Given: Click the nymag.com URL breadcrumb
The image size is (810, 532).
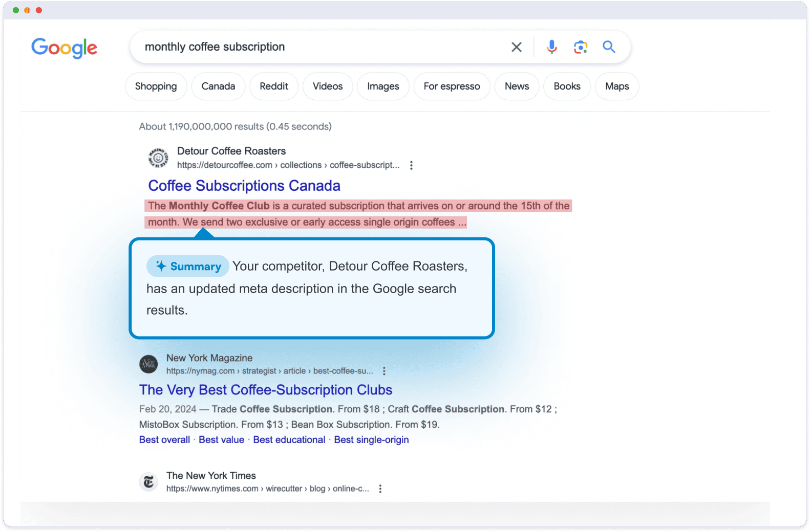Looking at the screenshot, I should coord(270,371).
